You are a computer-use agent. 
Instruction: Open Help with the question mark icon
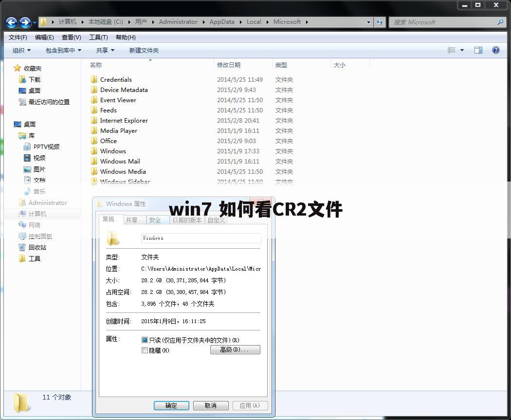496,50
